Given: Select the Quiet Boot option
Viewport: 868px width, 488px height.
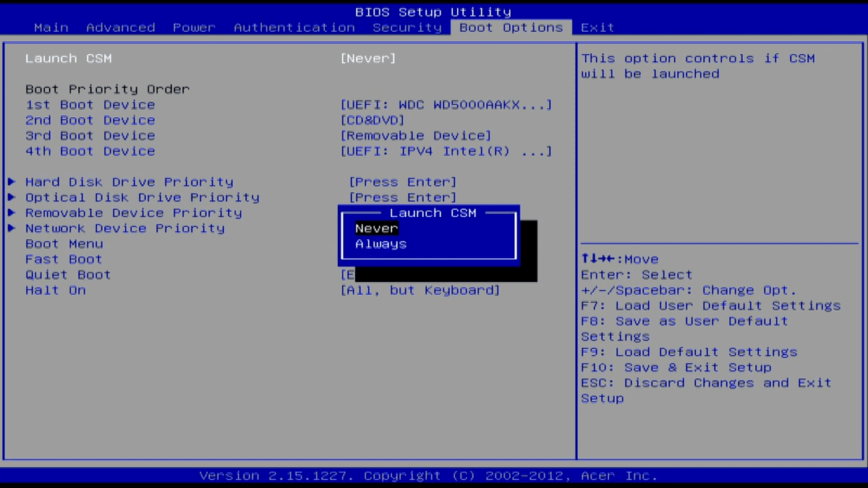Looking at the screenshot, I should pos(68,275).
